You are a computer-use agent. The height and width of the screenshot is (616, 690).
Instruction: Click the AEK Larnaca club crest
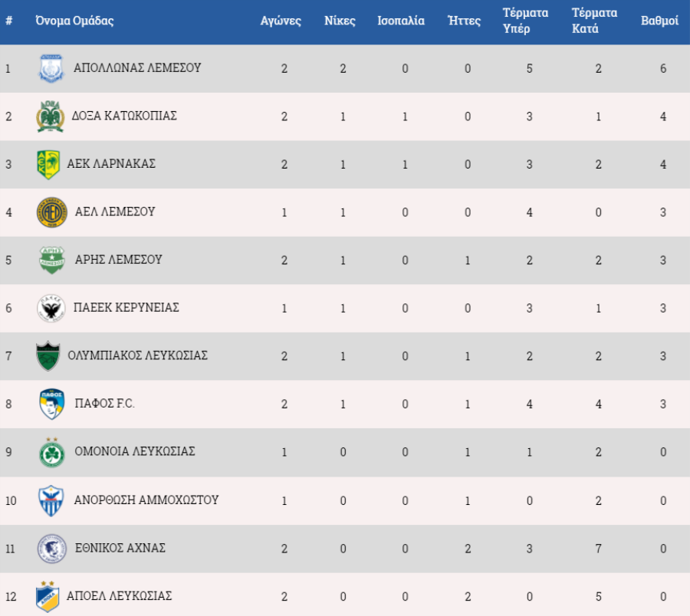(48, 165)
